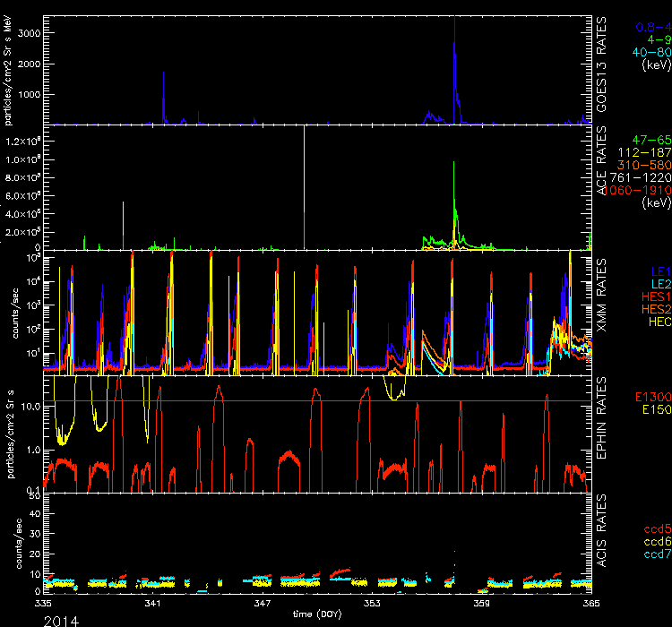Select the red E1300 EPHIN legend entry
The height and width of the screenshot is (627, 672).
(650, 397)
